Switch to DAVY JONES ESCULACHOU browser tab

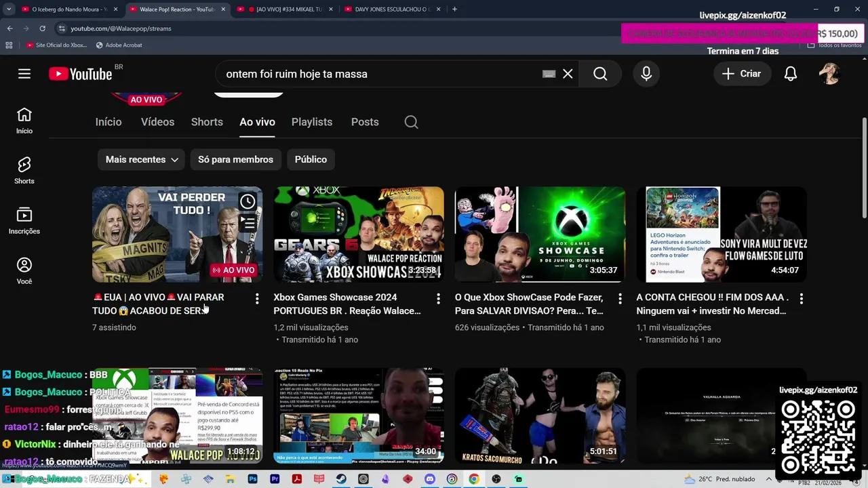pos(393,9)
